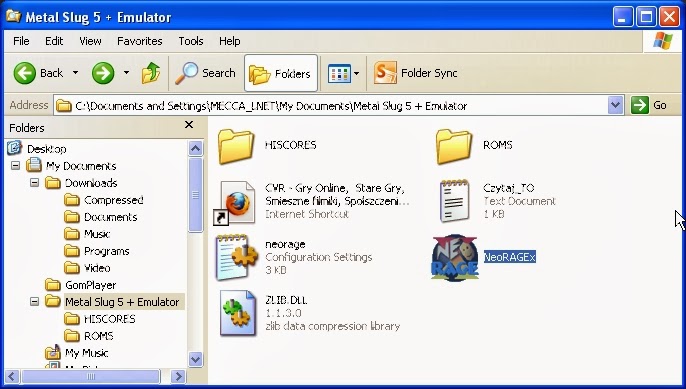Select Documents folder in tree

110,217
